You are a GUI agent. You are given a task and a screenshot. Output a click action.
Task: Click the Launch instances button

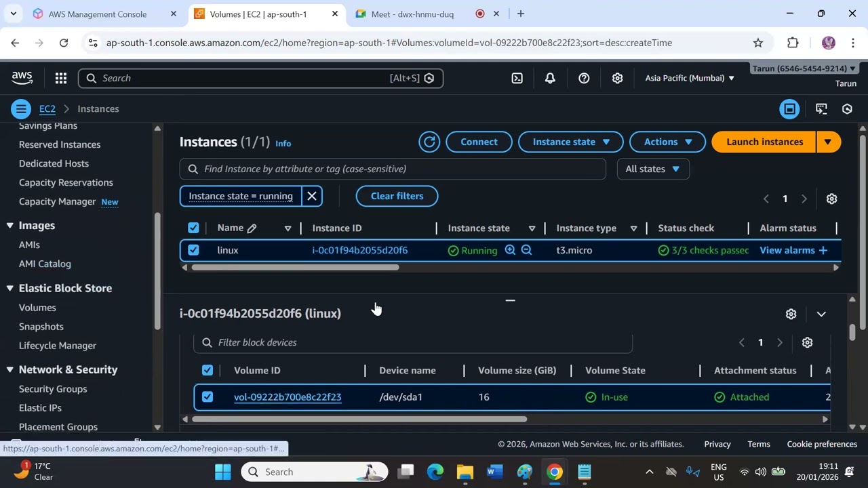click(764, 142)
